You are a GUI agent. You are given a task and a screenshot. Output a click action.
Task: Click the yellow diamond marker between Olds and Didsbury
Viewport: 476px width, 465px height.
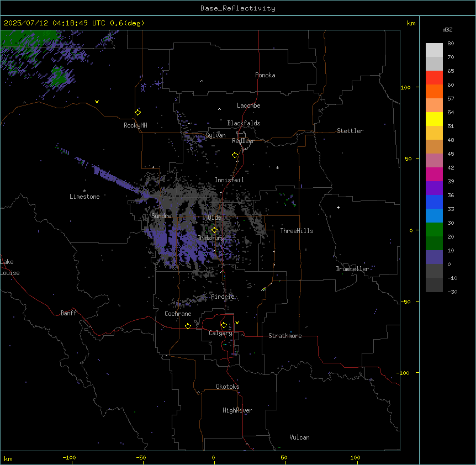214,230
